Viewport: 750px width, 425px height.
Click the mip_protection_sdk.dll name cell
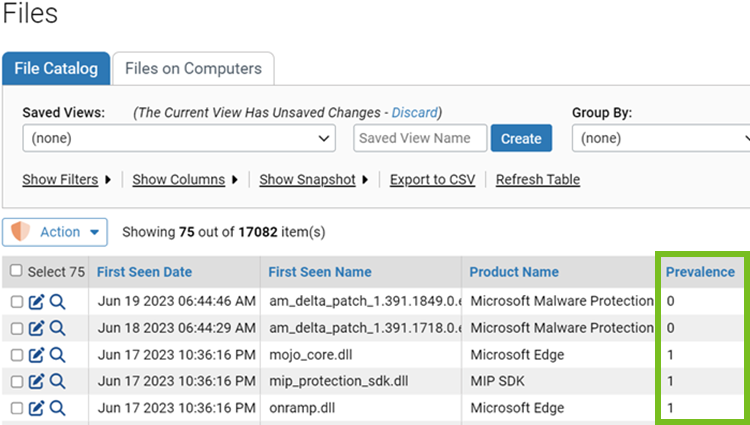339,381
